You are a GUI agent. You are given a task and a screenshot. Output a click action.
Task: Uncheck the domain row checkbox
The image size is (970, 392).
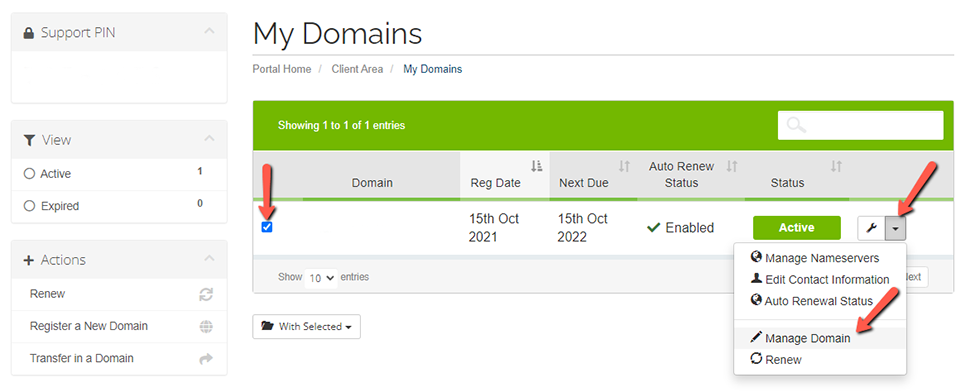(x=267, y=228)
